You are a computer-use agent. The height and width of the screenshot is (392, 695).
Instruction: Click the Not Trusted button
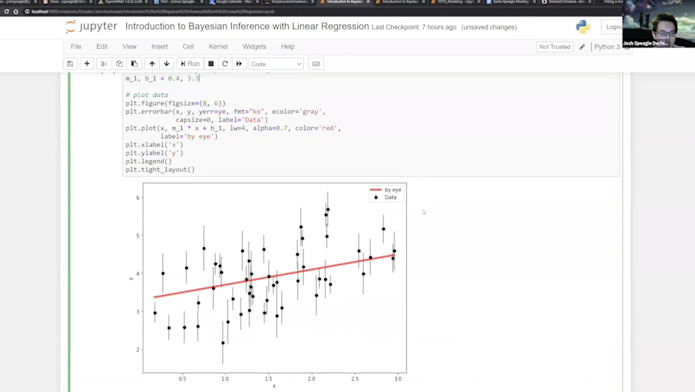pyautogui.click(x=554, y=47)
